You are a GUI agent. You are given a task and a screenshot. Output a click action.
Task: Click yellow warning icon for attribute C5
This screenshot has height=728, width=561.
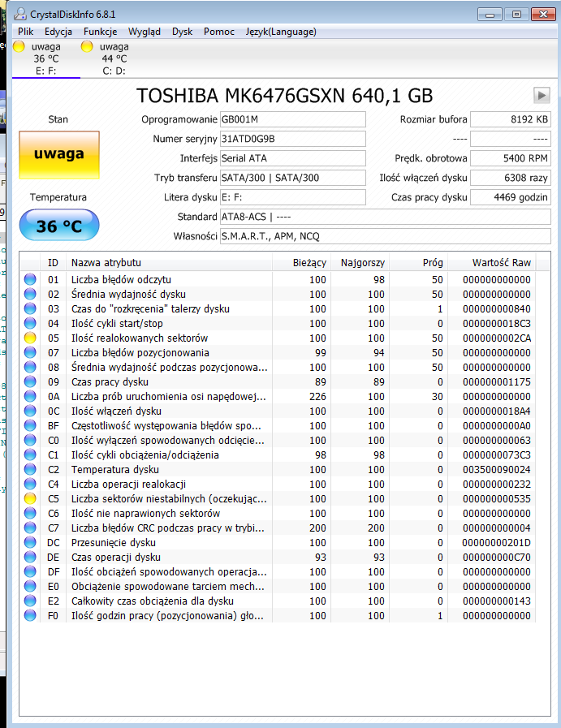[x=30, y=498]
